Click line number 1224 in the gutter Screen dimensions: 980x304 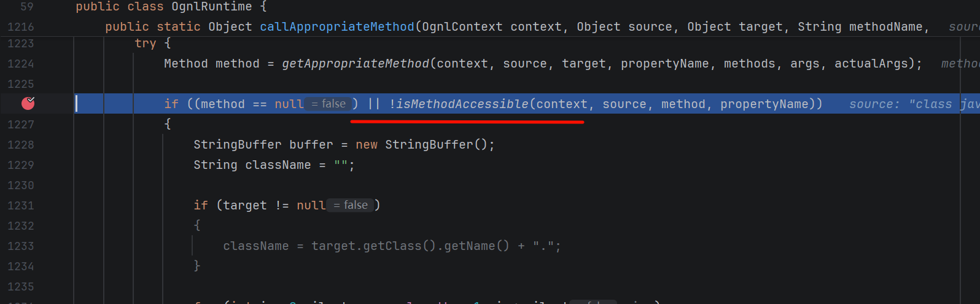(21, 63)
